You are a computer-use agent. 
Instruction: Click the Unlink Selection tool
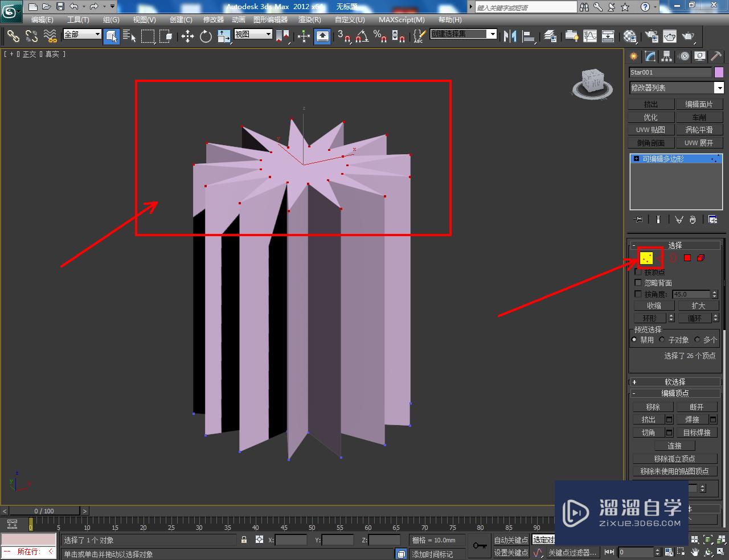coord(31,36)
